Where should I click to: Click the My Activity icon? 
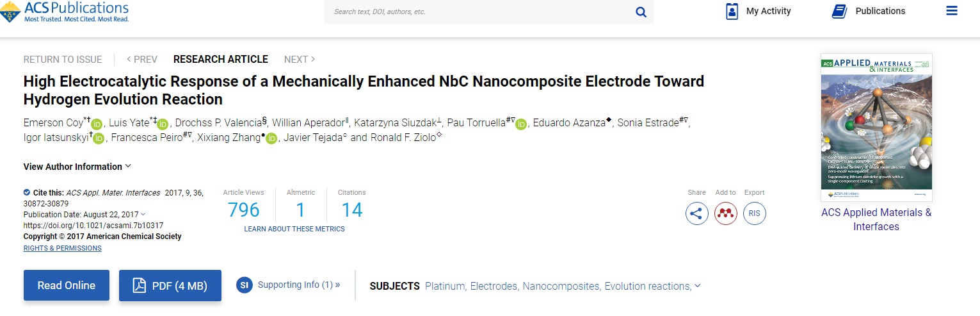732,11
